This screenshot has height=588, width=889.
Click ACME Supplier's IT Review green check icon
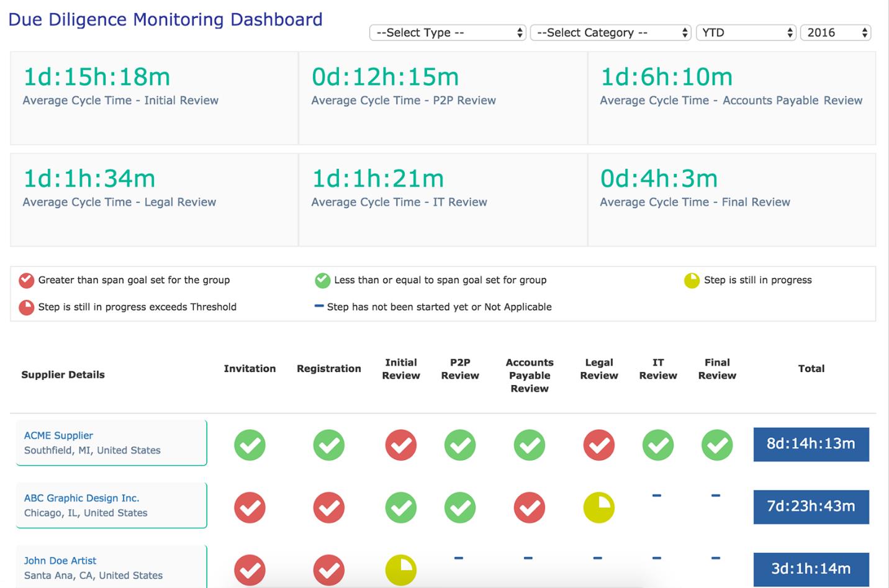(658, 445)
